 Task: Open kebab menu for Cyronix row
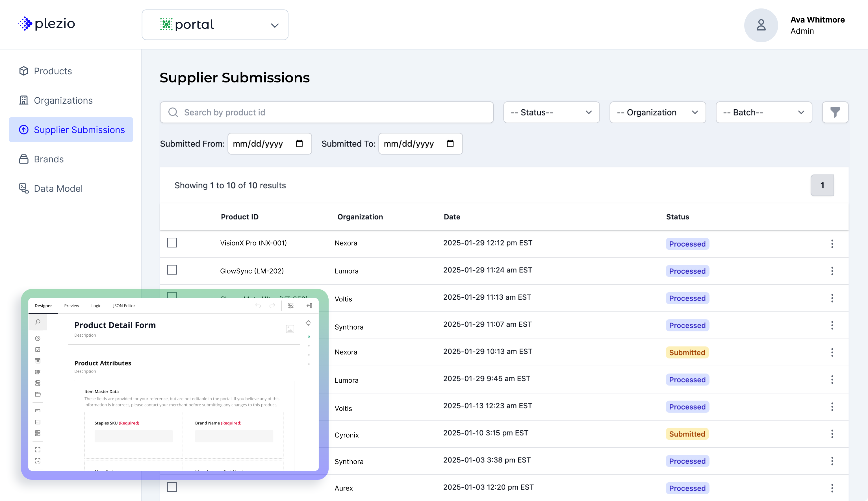click(x=832, y=434)
